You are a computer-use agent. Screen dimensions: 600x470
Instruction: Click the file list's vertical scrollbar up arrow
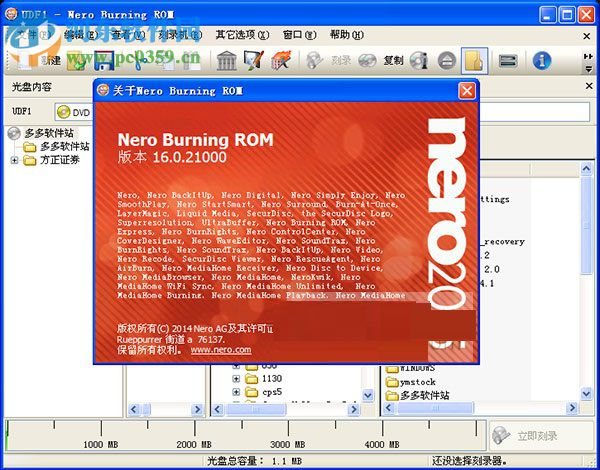click(586, 168)
